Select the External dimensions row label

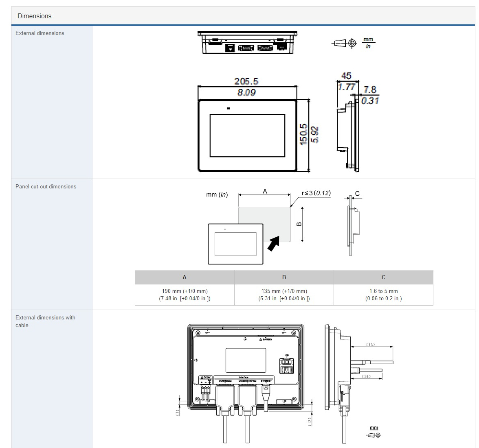tap(40, 33)
